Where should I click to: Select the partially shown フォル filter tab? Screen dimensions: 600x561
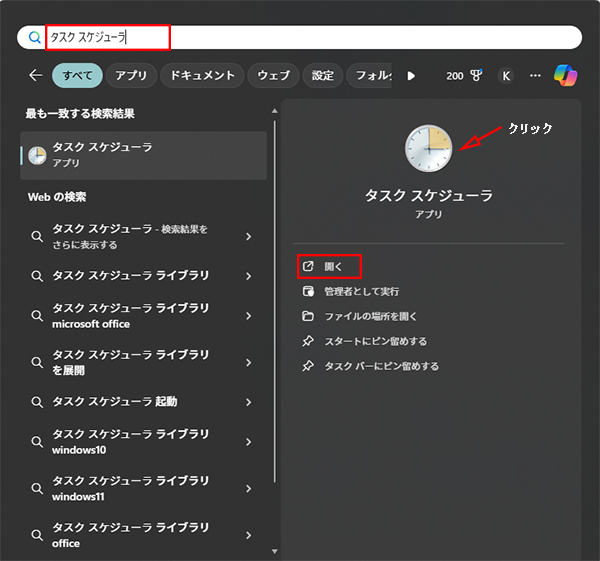pyautogui.click(x=369, y=75)
